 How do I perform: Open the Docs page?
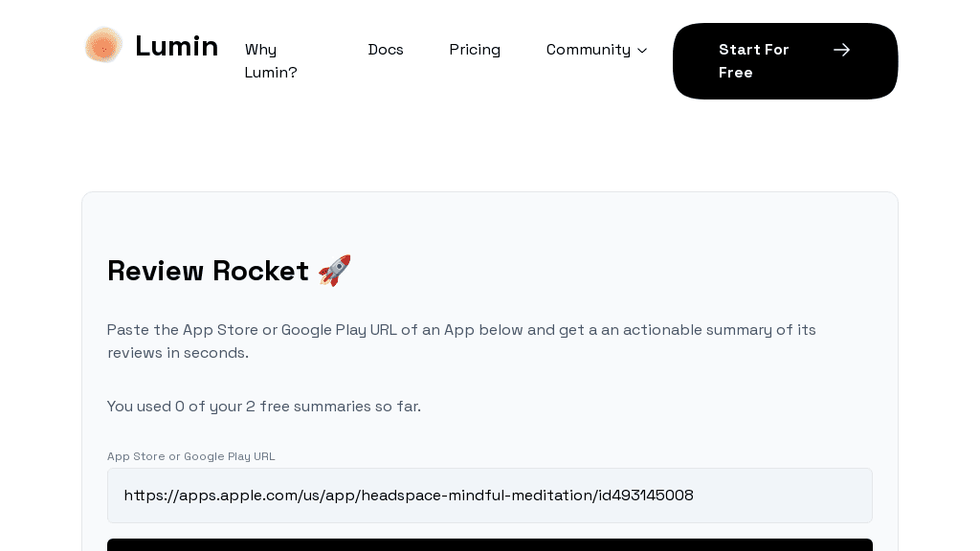386,50
